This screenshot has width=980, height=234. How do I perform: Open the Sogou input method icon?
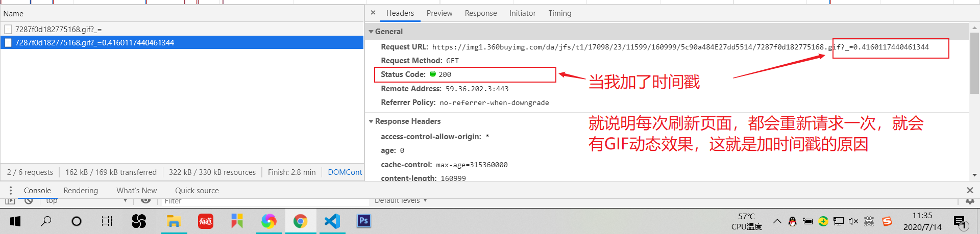[887, 221]
